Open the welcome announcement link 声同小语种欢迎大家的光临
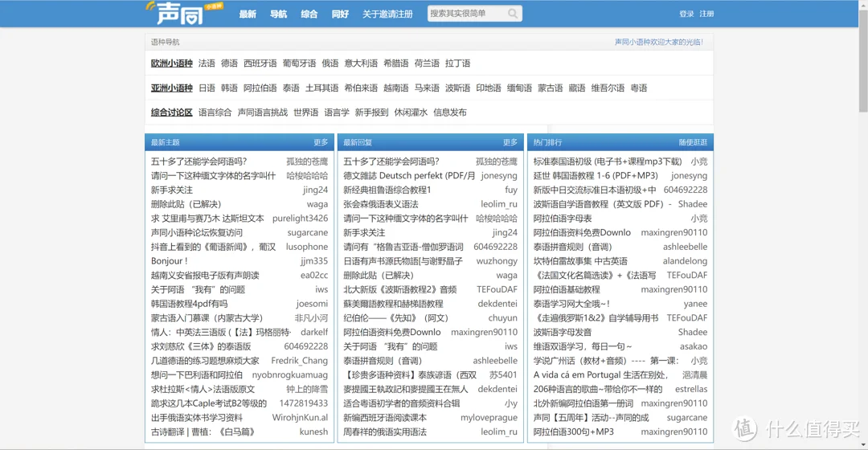 [659, 42]
